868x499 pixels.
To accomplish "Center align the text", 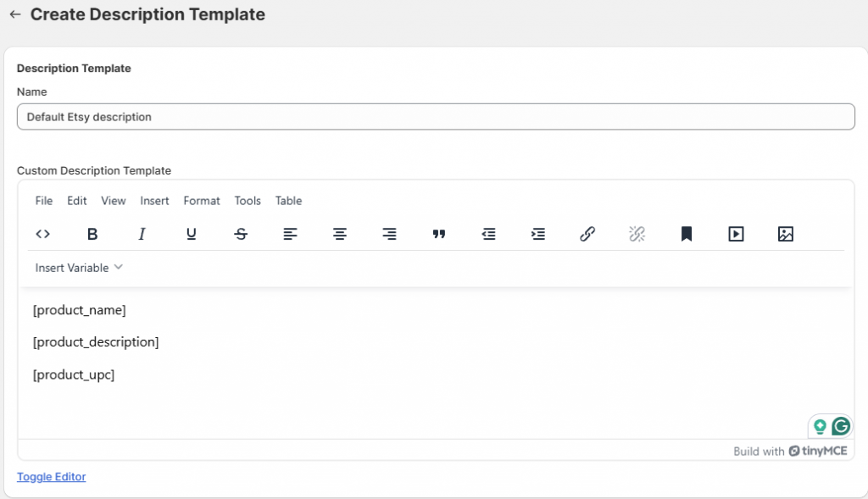I will [x=340, y=234].
